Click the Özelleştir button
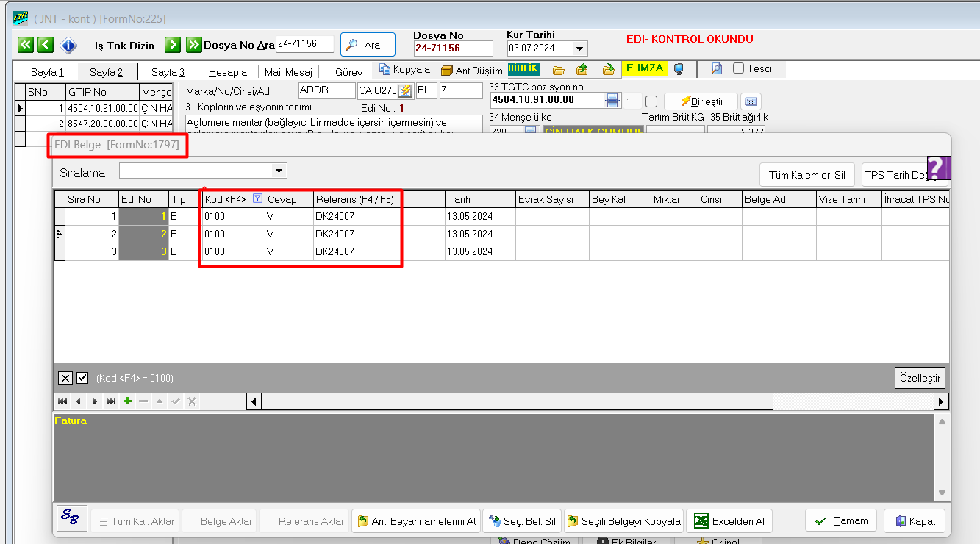Viewport: 980px width, 544px height. pos(920,378)
